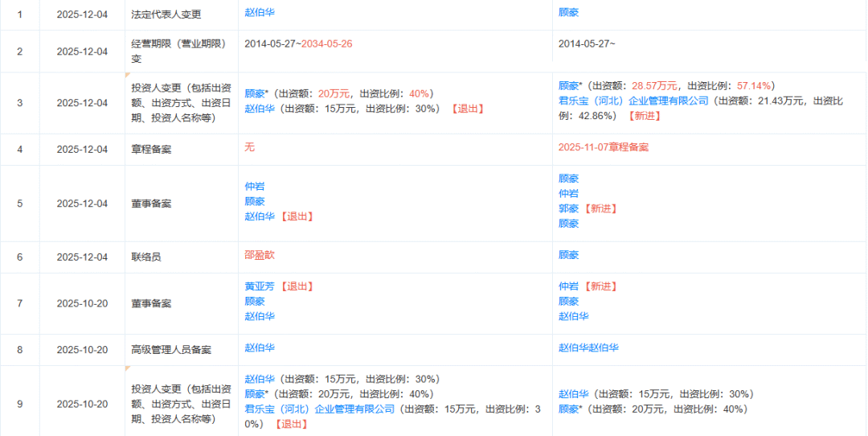Image resolution: width=868 pixels, height=436 pixels.
Task: Select the 高级管理人员备案 change item cell
Action: pos(171,350)
